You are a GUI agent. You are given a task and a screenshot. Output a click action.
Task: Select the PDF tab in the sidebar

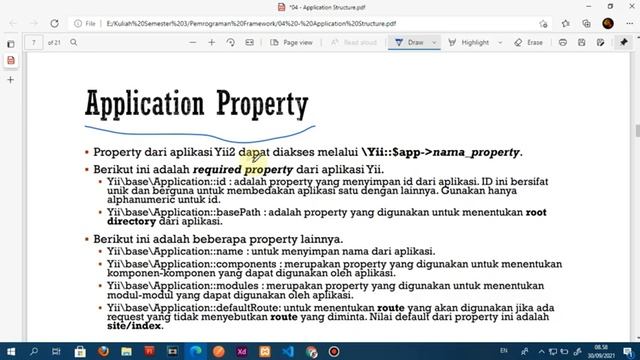[x=11, y=60]
